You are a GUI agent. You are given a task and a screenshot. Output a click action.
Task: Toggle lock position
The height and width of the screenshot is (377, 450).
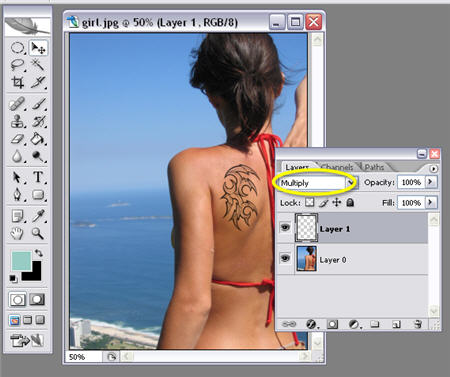click(337, 202)
